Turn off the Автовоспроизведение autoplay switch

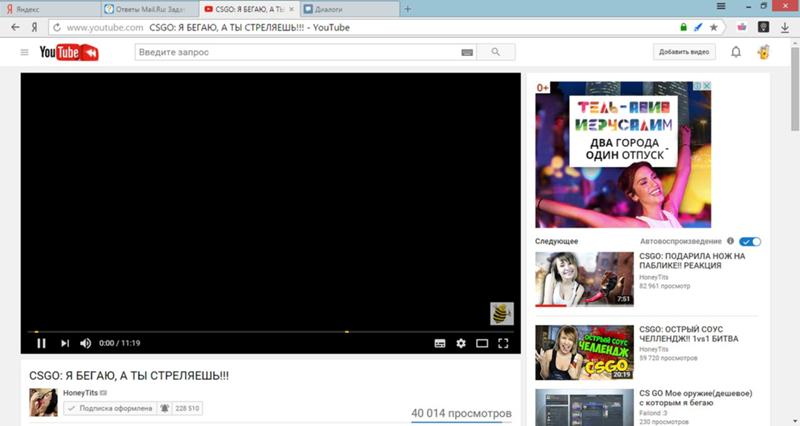(751, 241)
